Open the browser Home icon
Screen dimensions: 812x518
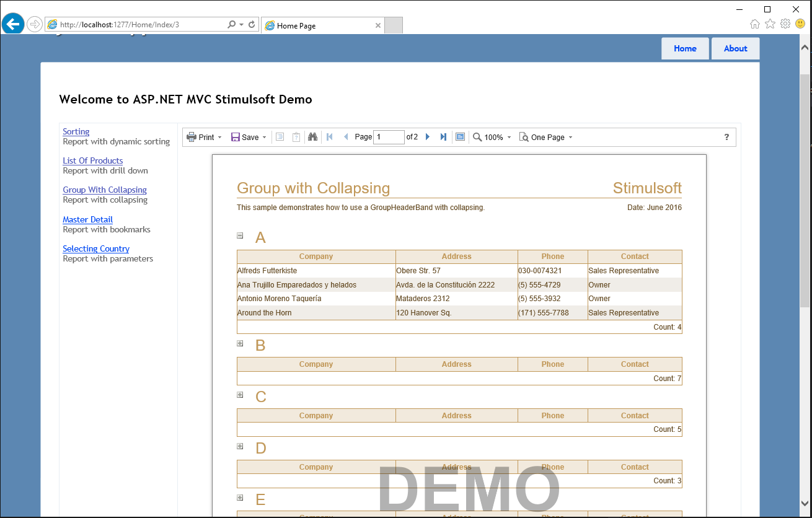754,24
